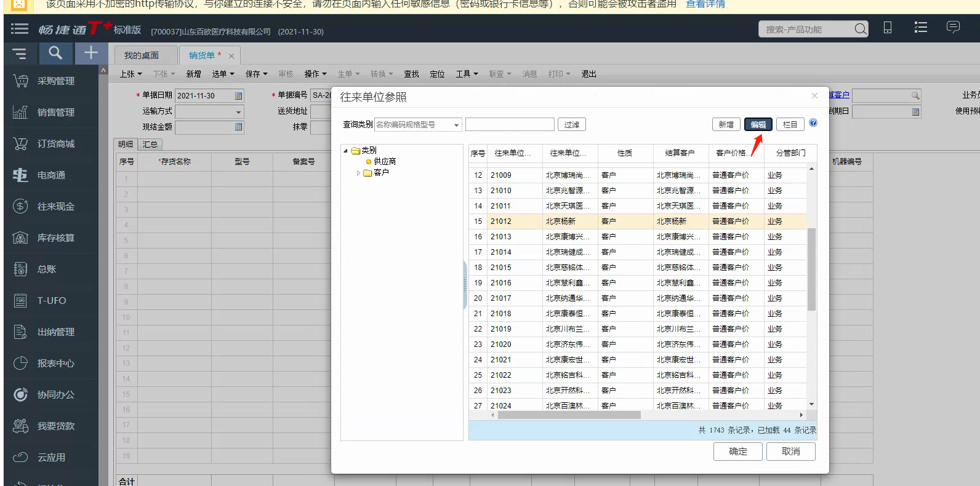Image resolution: width=980 pixels, height=486 pixels.
Task: Open 上张 dropdown menu
Action: pyautogui.click(x=131, y=74)
